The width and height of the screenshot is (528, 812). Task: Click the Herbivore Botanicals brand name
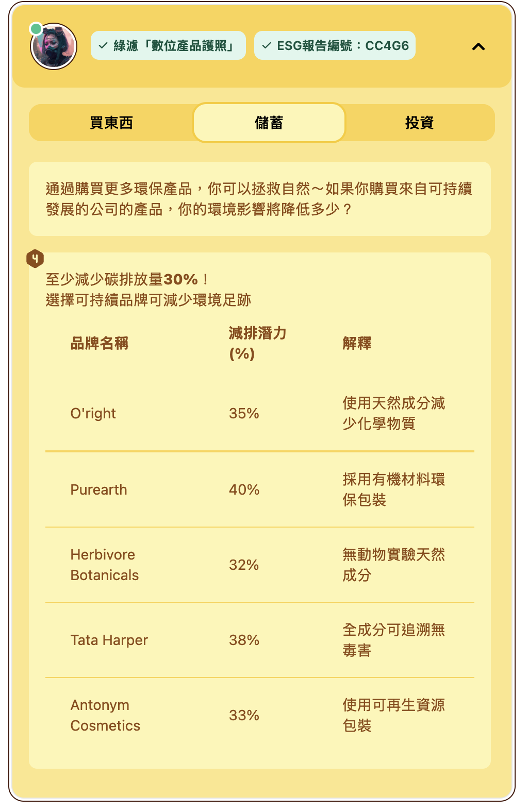tap(105, 565)
